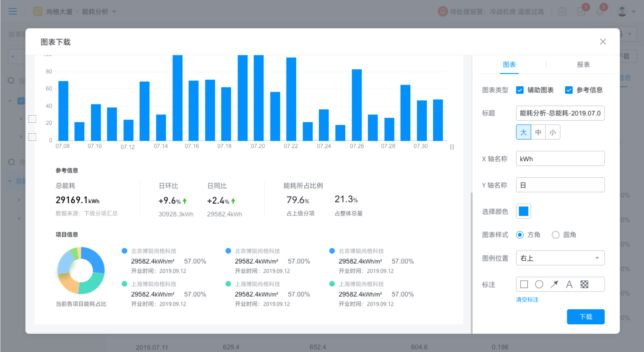Switch to the 报表 tab
644x352 pixels.
point(583,65)
